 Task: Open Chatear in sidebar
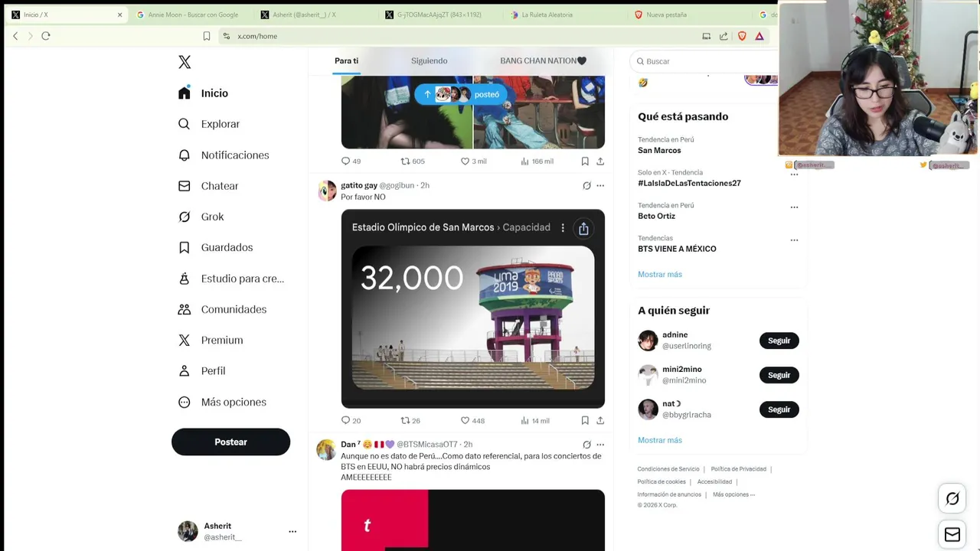point(208,186)
